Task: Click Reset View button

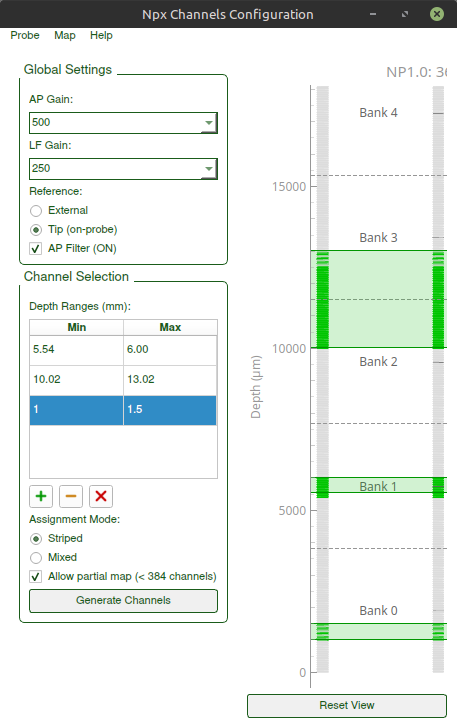Action: tap(347, 706)
